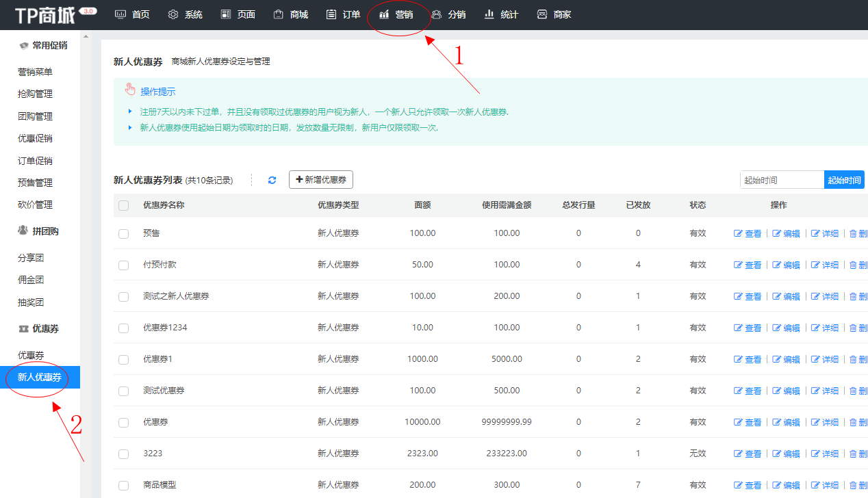The width and height of the screenshot is (868, 498).
Task: Check the box for 预售 coupon row
Action: (x=123, y=233)
